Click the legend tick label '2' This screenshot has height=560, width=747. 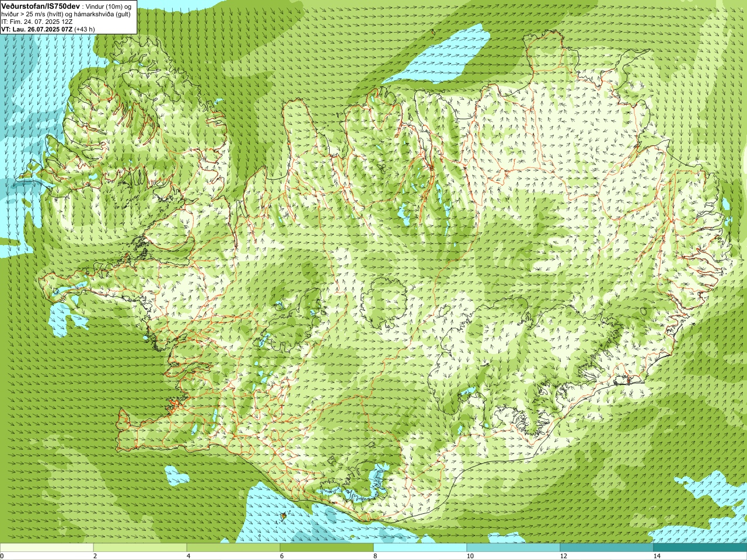95,556
